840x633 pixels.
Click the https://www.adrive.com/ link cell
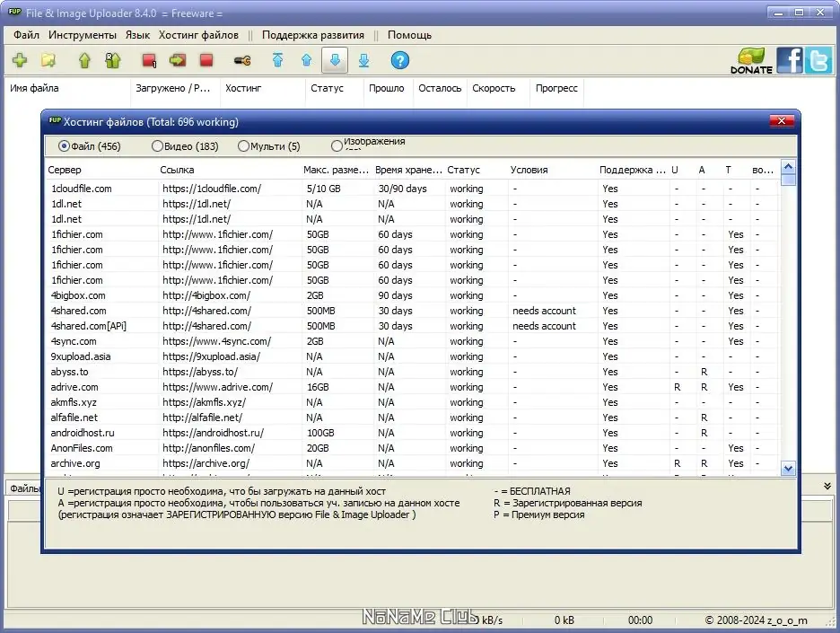[217, 387]
